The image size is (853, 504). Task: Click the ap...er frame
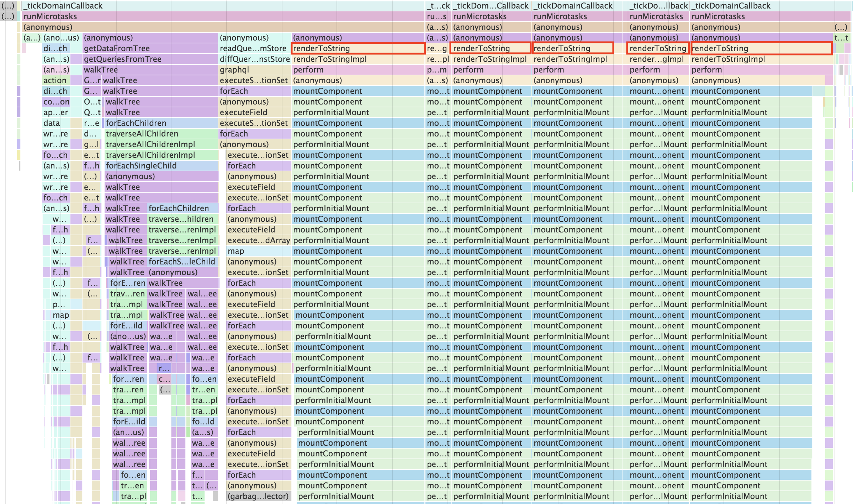click(55, 112)
